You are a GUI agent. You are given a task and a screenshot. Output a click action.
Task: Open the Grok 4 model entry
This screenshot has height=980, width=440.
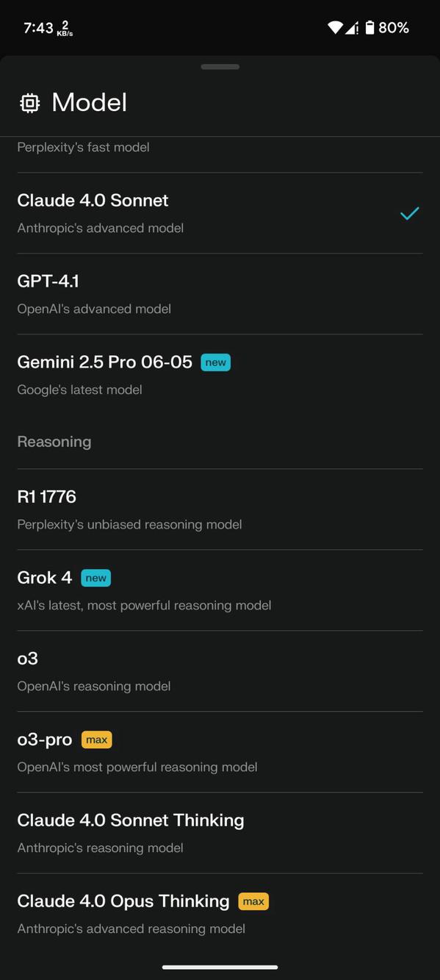220,589
